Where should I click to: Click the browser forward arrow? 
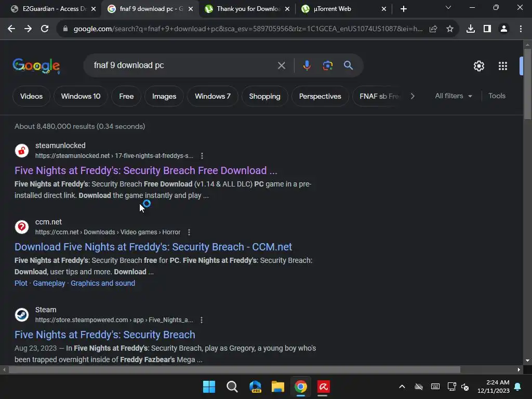[x=28, y=29]
